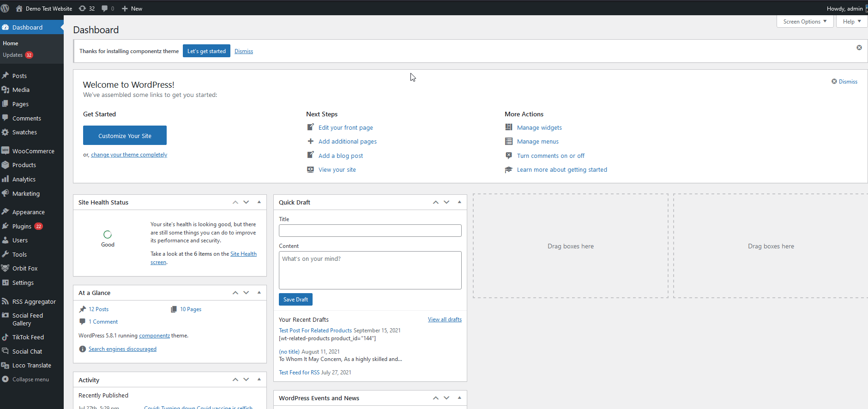The image size is (868, 409).
Task: Click the Users icon in sidebar
Action: point(6,240)
